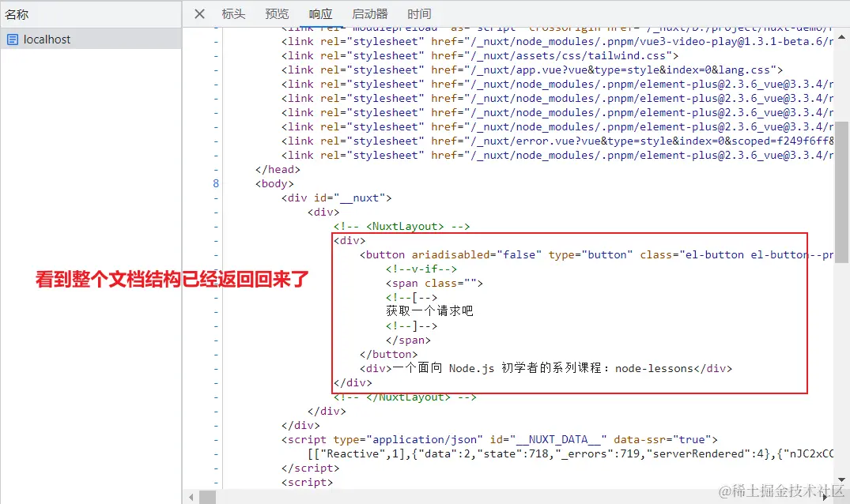This screenshot has height=504, width=850.
Task: Click the </span> closing tag line
Action: tap(408, 340)
